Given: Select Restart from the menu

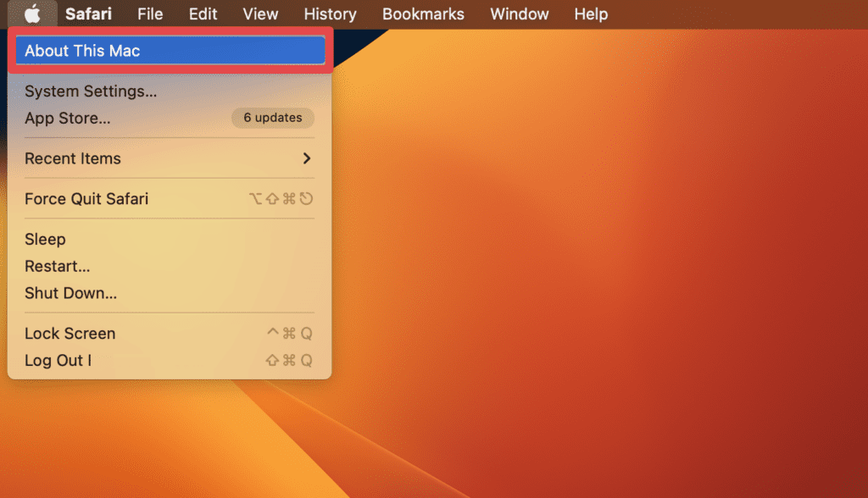Looking at the screenshot, I should 170,266.
